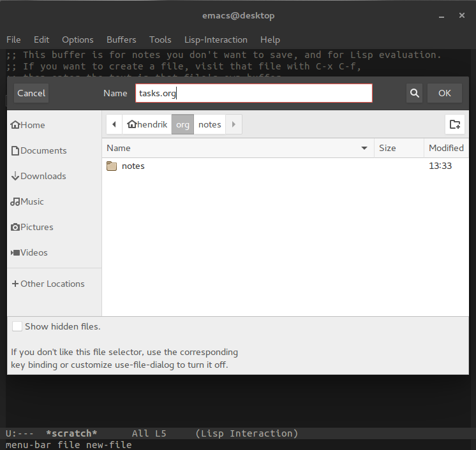Click the Cancel button

(31, 93)
